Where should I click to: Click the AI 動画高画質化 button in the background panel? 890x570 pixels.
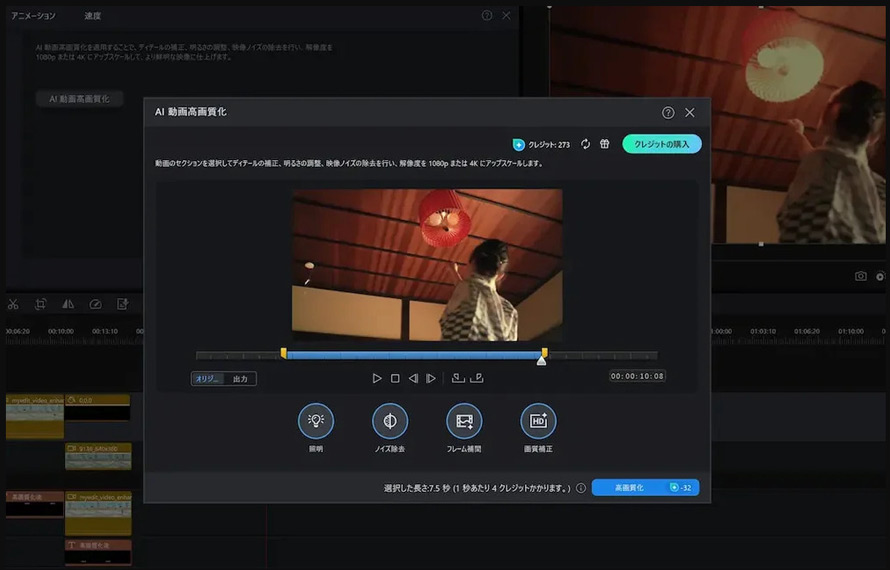click(79, 99)
